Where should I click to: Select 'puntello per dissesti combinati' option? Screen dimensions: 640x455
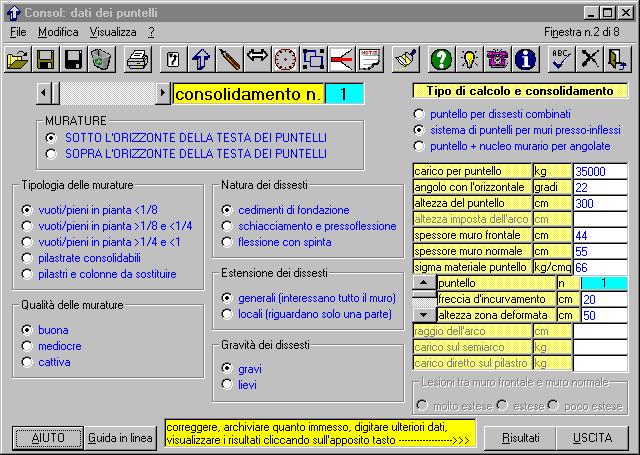point(419,114)
